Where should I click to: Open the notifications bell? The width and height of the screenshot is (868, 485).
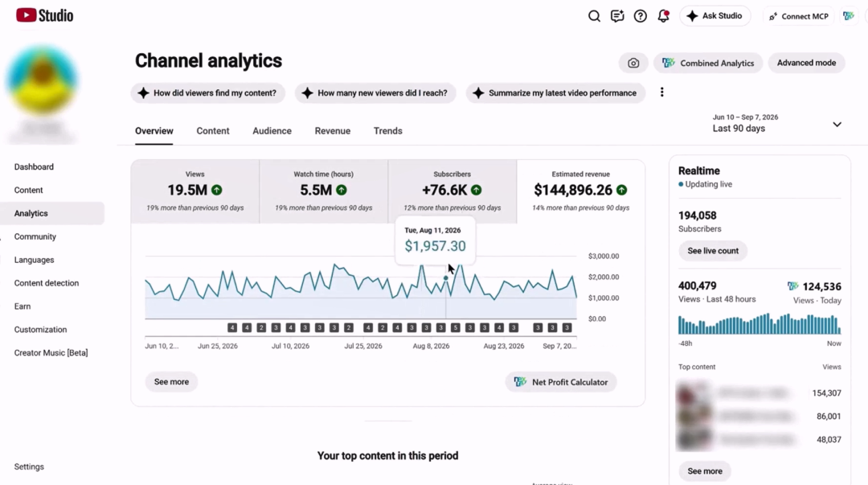click(x=663, y=16)
